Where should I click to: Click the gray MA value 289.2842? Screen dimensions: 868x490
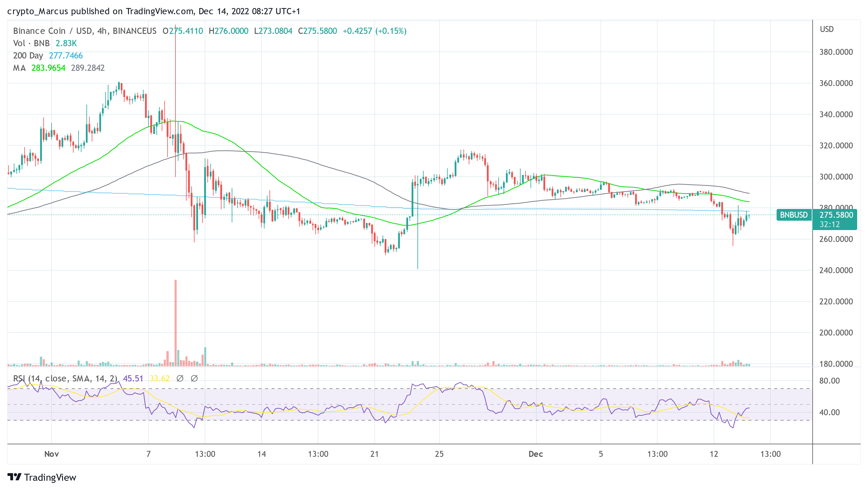pyautogui.click(x=88, y=68)
